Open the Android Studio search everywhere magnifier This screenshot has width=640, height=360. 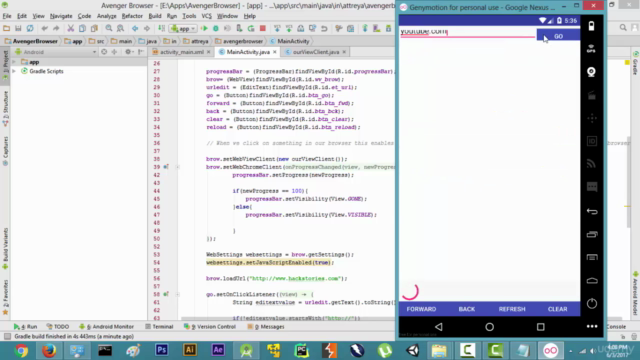(x=623, y=27)
